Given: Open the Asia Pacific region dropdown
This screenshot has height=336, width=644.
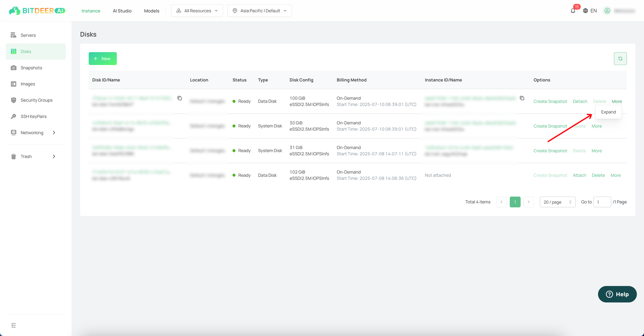Looking at the screenshot, I should (260, 11).
